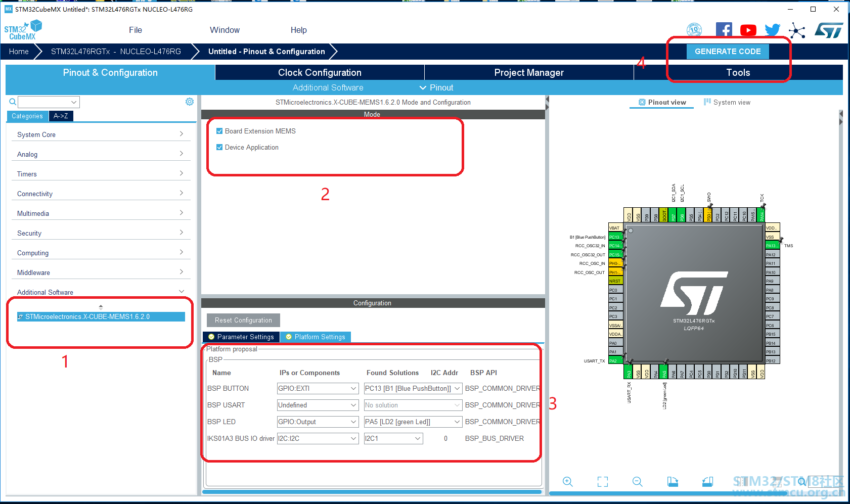Screen dimensions: 850x504
Task: Click the pin search magnifier icon
Action: click(802, 482)
